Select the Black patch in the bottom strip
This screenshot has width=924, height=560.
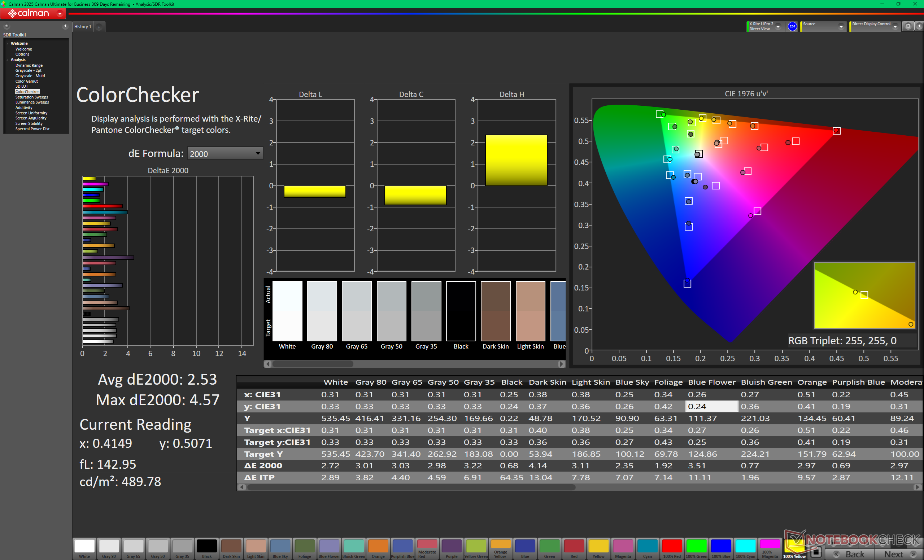(x=206, y=549)
